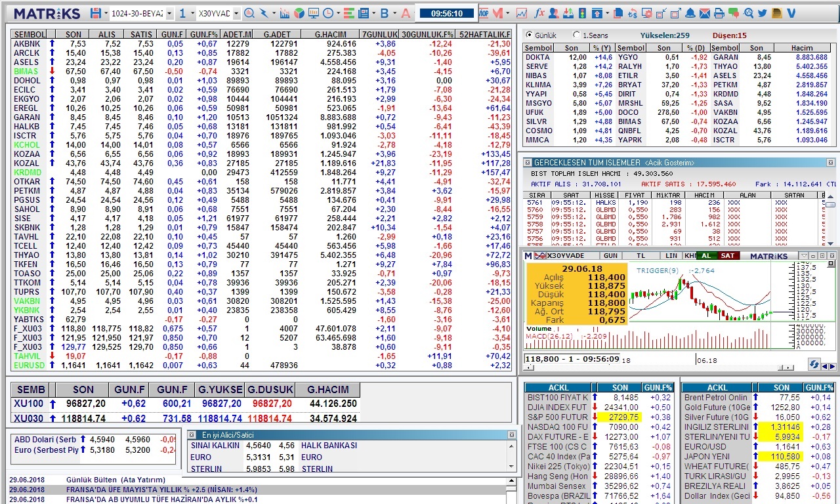Click the blue V icon in toolbar
Viewport: 840px width, 504px height.
791,13
